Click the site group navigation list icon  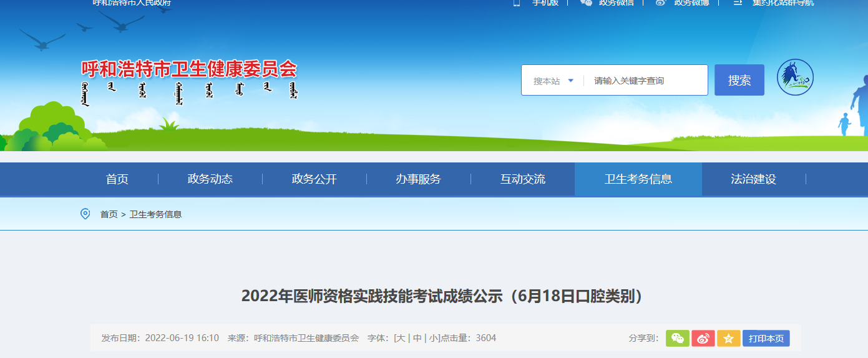tap(738, 2)
